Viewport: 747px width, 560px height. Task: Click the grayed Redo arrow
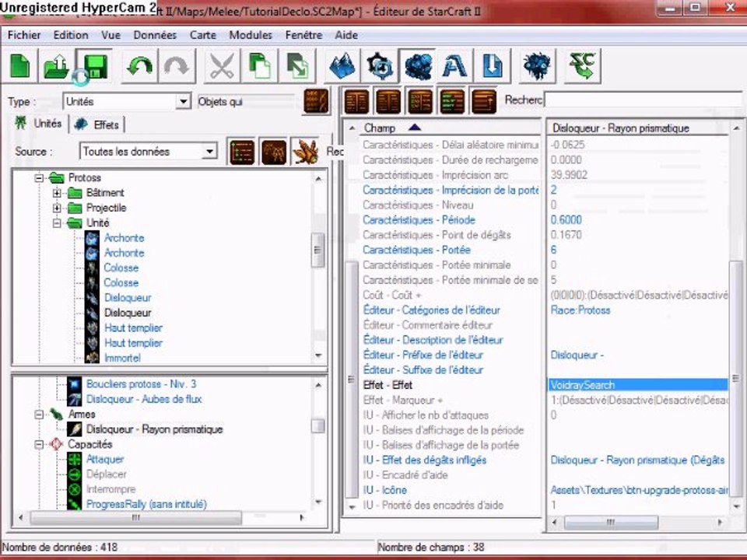click(x=177, y=65)
